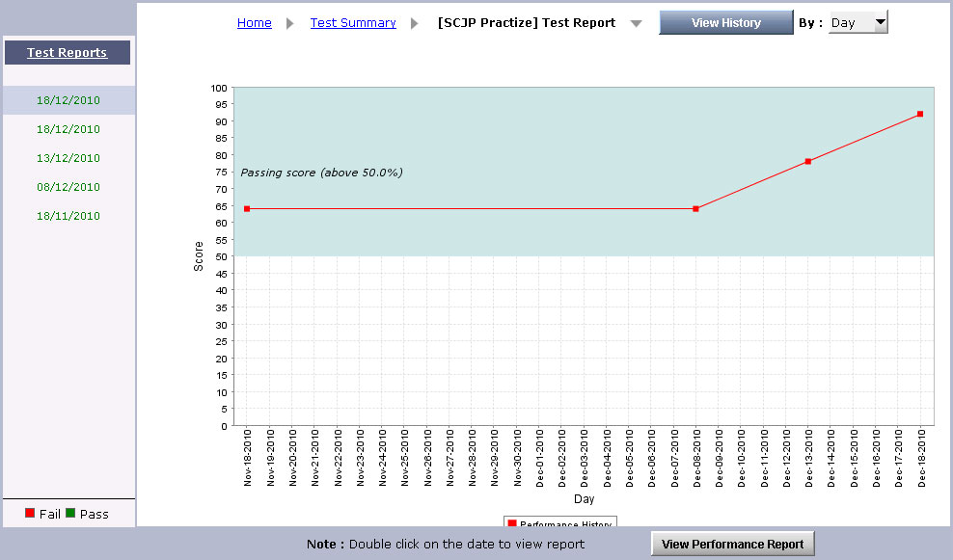The height and width of the screenshot is (560, 953).
Task: Select the Dec-18-2010 data point at the top right
Action: click(x=920, y=114)
